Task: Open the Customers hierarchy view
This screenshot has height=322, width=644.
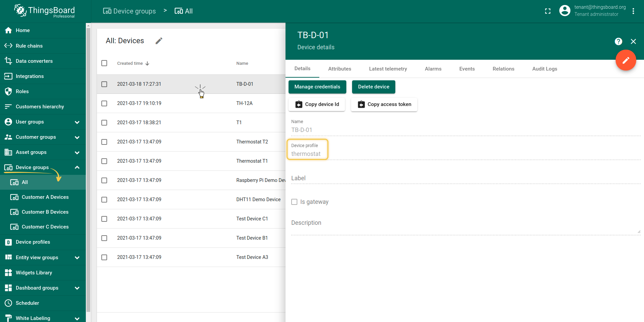Action: tap(40, 107)
